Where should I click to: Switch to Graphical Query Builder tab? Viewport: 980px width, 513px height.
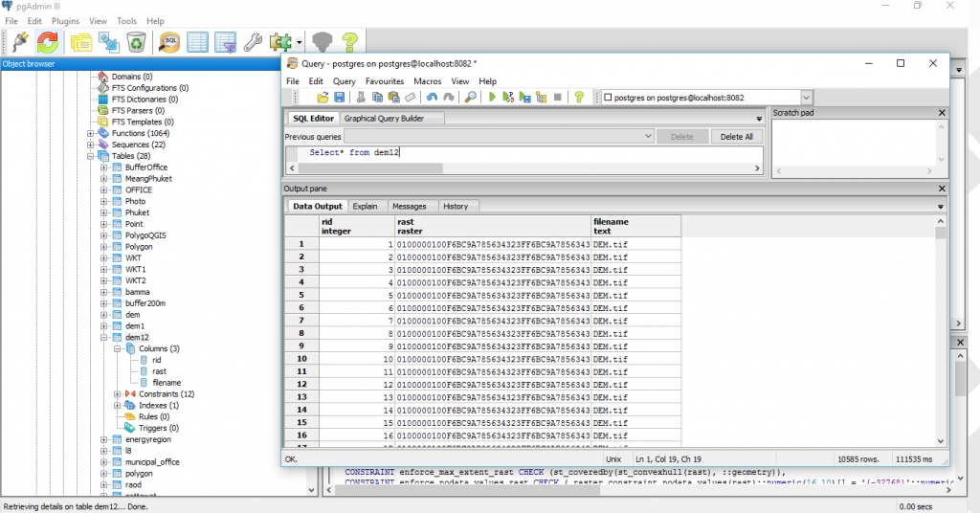pos(383,119)
